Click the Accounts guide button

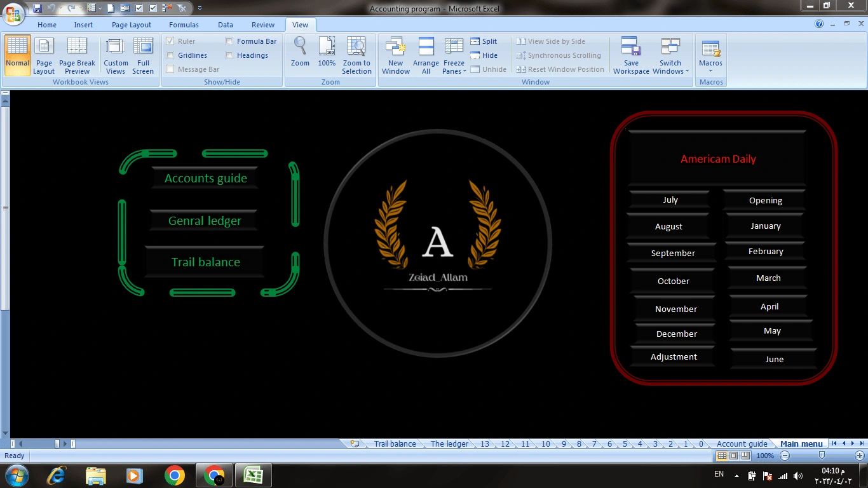coord(205,178)
